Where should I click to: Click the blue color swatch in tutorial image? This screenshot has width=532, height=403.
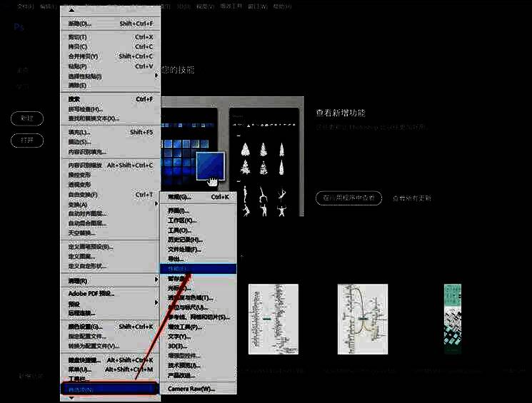pos(211,165)
